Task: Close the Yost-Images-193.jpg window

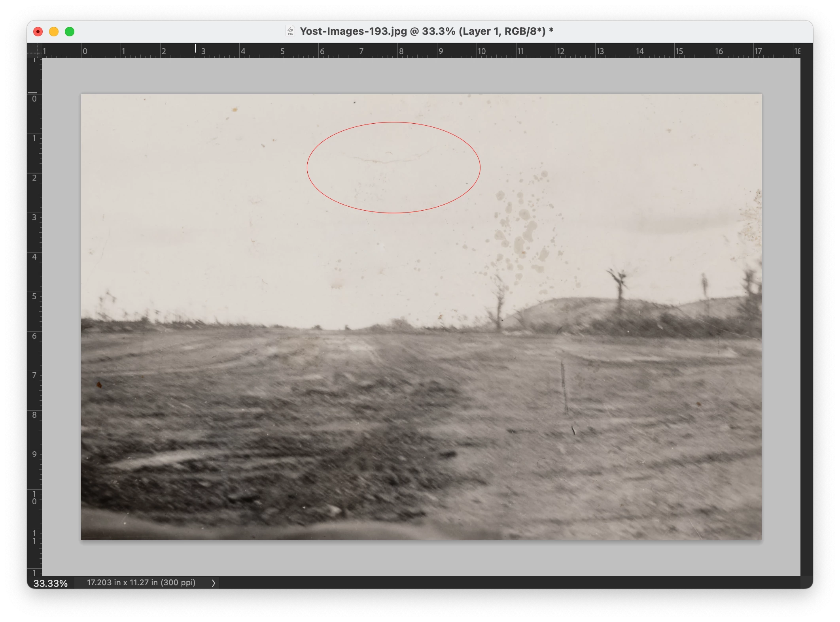Action: click(38, 32)
